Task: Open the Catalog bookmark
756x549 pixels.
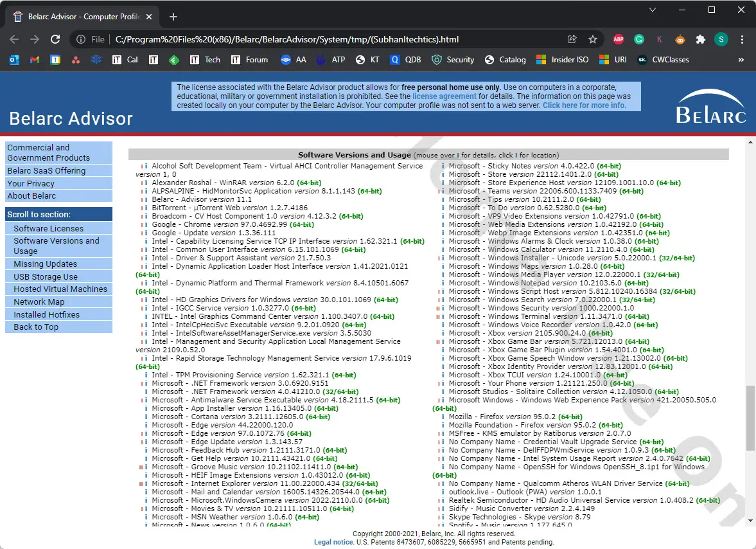Action: pyautogui.click(x=505, y=60)
